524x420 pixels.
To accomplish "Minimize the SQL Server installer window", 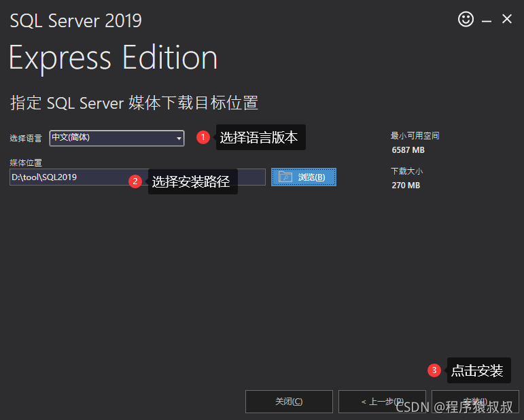I will click(x=486, y=21).
